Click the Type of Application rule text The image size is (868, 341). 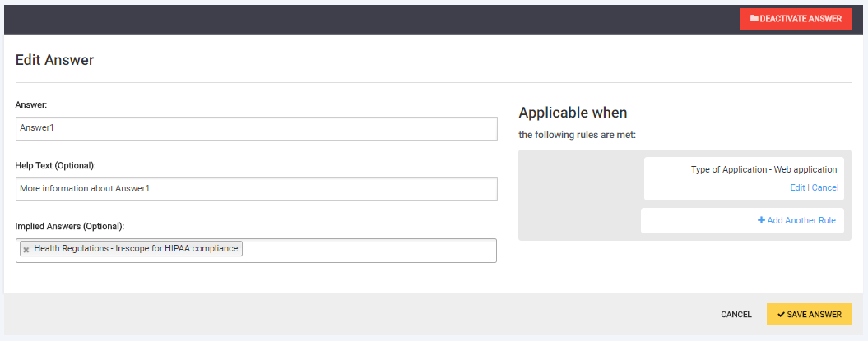[764, 169]
